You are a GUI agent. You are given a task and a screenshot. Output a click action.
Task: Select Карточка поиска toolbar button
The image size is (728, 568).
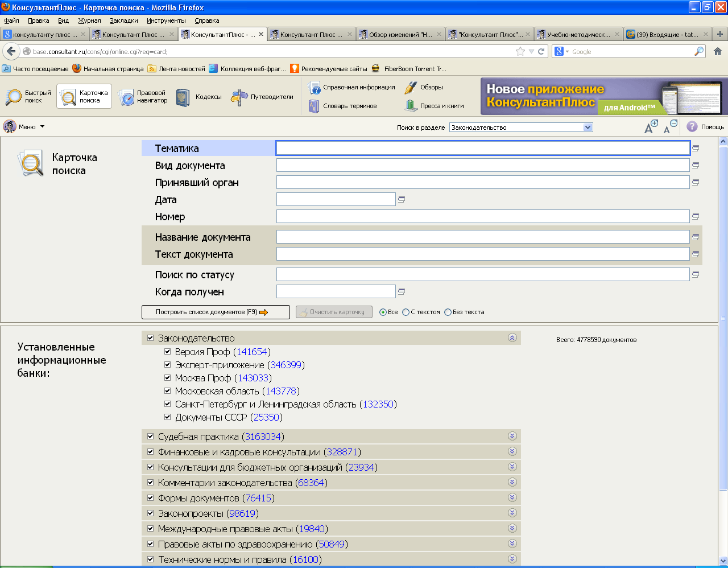click(x=84, y=97)
